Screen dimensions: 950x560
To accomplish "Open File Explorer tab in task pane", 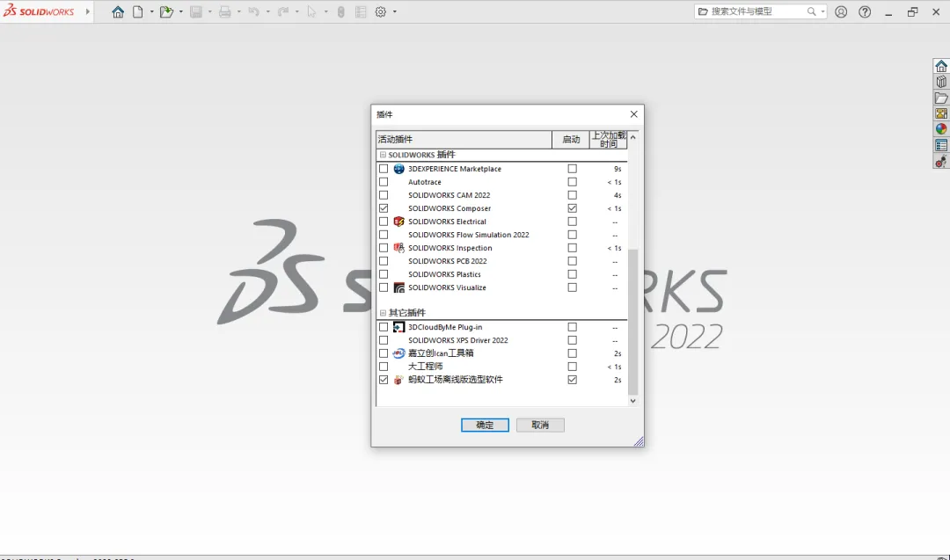I will (x=941, y=98).
